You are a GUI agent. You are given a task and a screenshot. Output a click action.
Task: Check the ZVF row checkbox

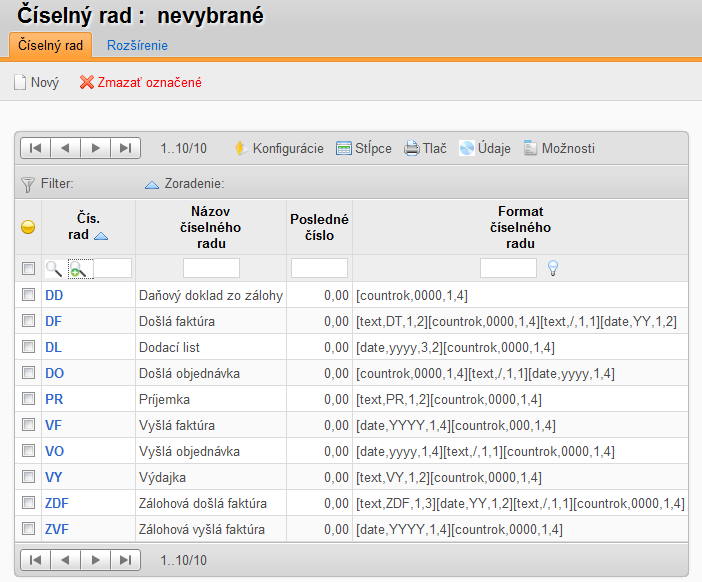[x=28, y=529]
